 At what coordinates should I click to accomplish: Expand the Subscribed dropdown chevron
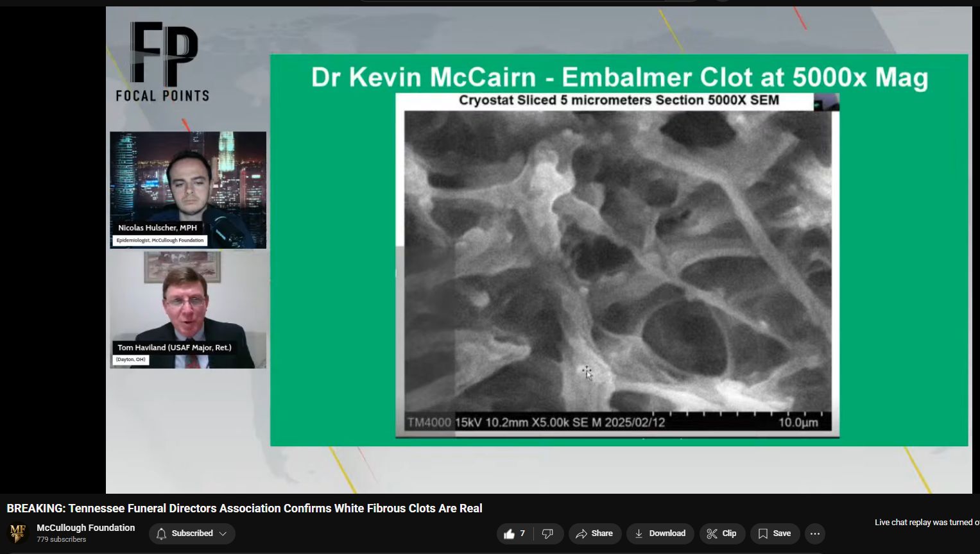pyautogui.click(x=223, y=533)
